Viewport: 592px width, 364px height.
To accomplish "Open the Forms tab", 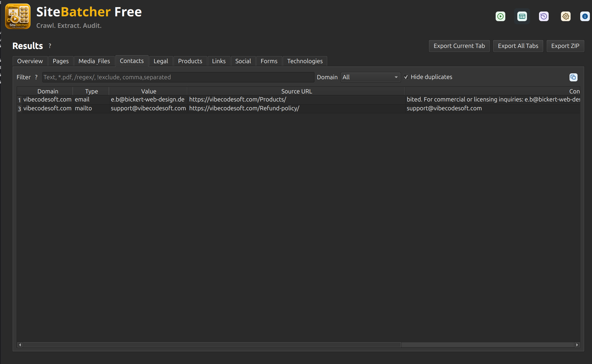I will point(269,61).
